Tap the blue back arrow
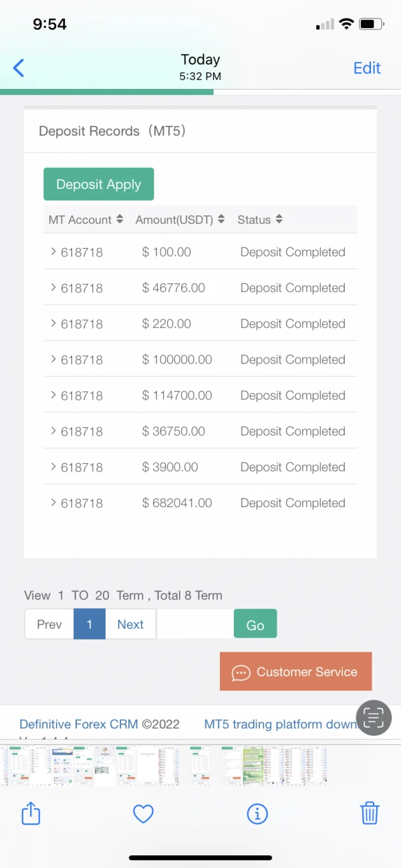The image size is (401, 868). (x=19, y=67)
